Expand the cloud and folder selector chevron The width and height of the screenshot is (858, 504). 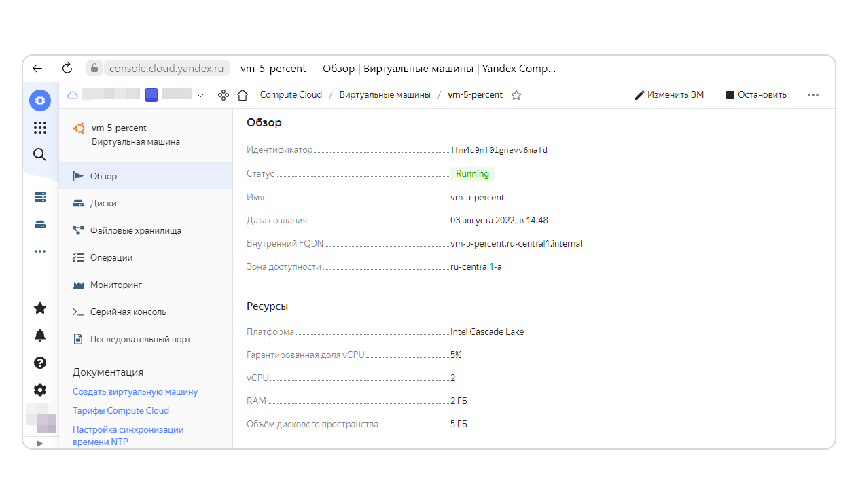pos(200,96)
